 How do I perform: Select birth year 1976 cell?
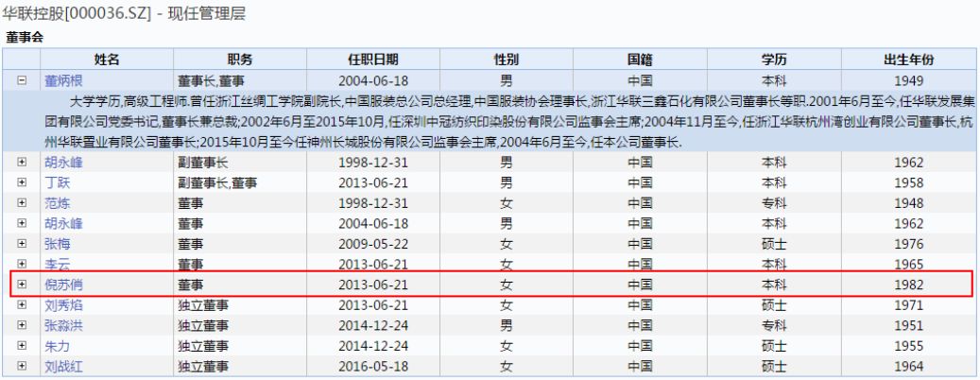click(x=908, y=244)
